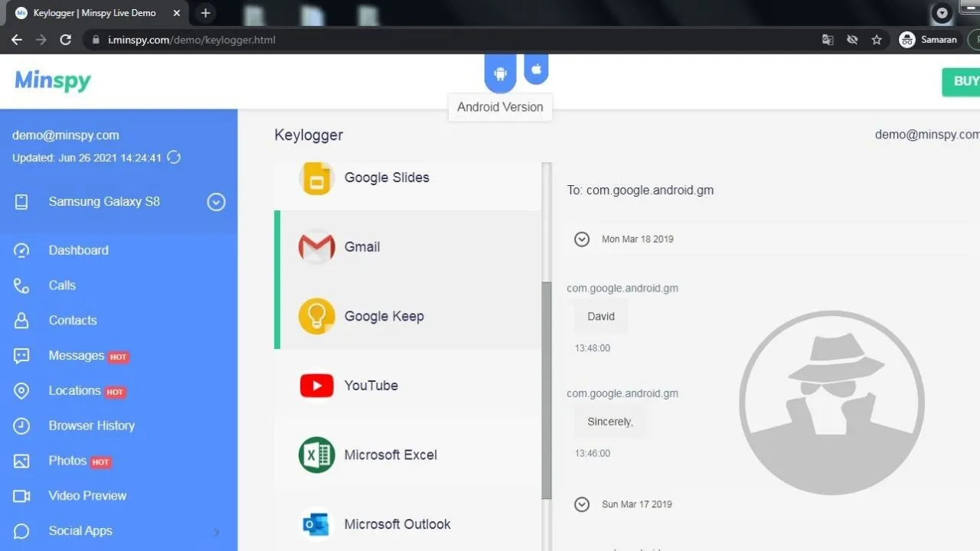This screenshot has width=980, height=551.
Task: Click the Social Apps speech bubble icon
Action: click(x=21, y=531)
